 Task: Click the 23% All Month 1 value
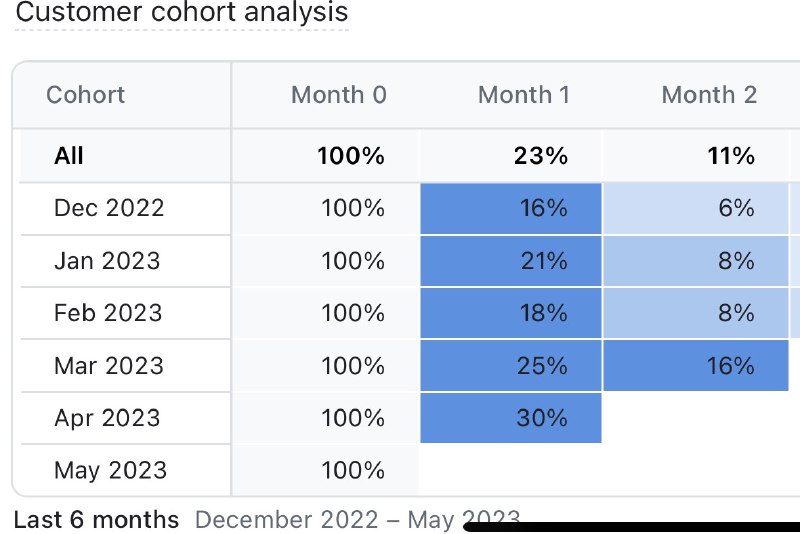[543, 156]
